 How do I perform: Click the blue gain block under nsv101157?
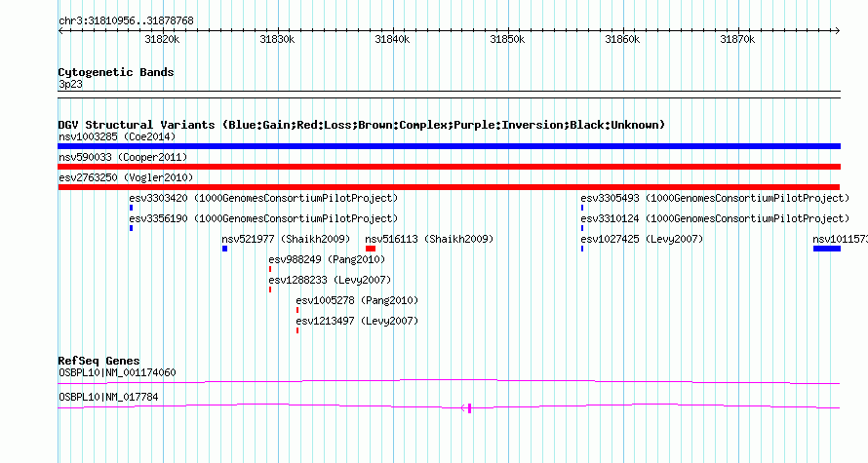[x=826, y=249]
